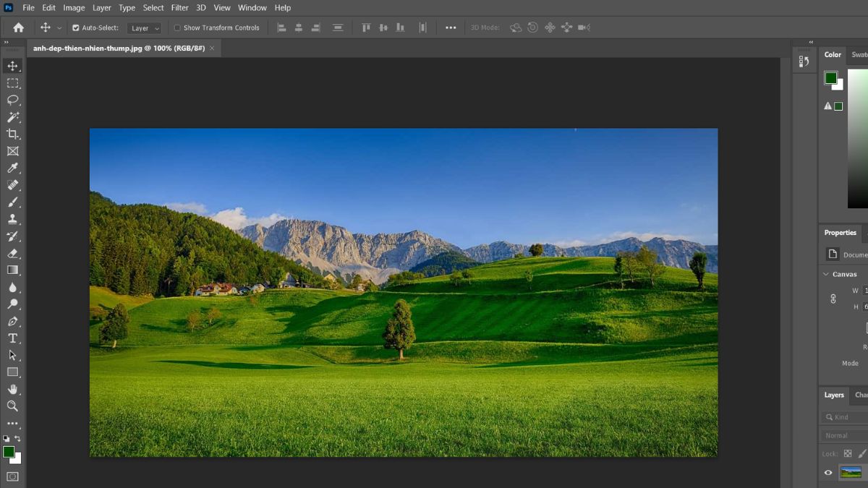The image size is (868, 488).
Task: Hide the layer using eye icon
Action: [x=829, y=473]
